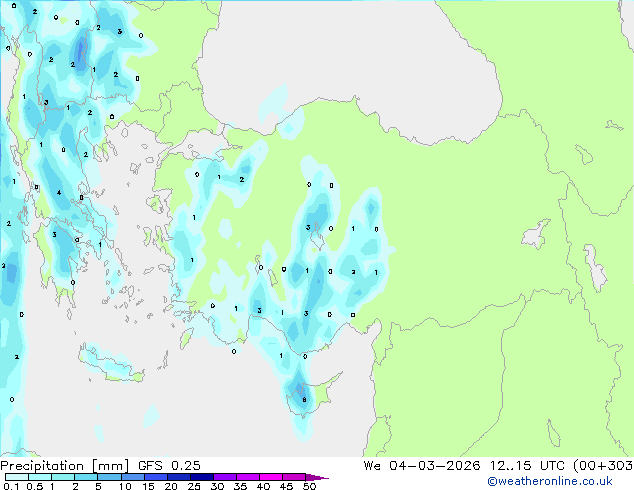Click the '4' precipitation value over Greece

click(x=59, y=192)
